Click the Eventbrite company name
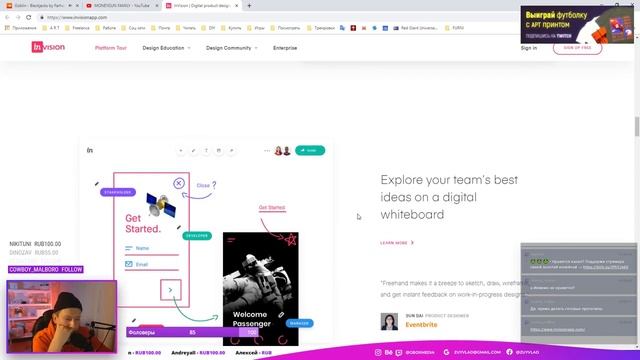 (x=421, y=324)
